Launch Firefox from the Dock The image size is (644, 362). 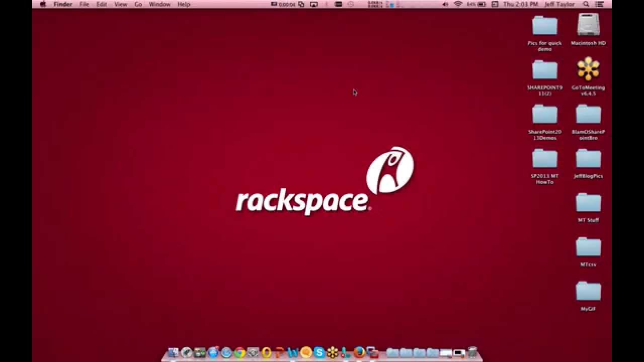pyautogui.click(x=359, y=352)
